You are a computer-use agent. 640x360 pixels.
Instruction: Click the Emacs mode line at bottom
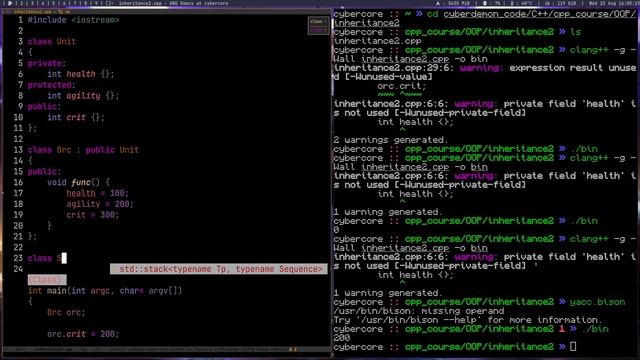click(x=167, y=349)
